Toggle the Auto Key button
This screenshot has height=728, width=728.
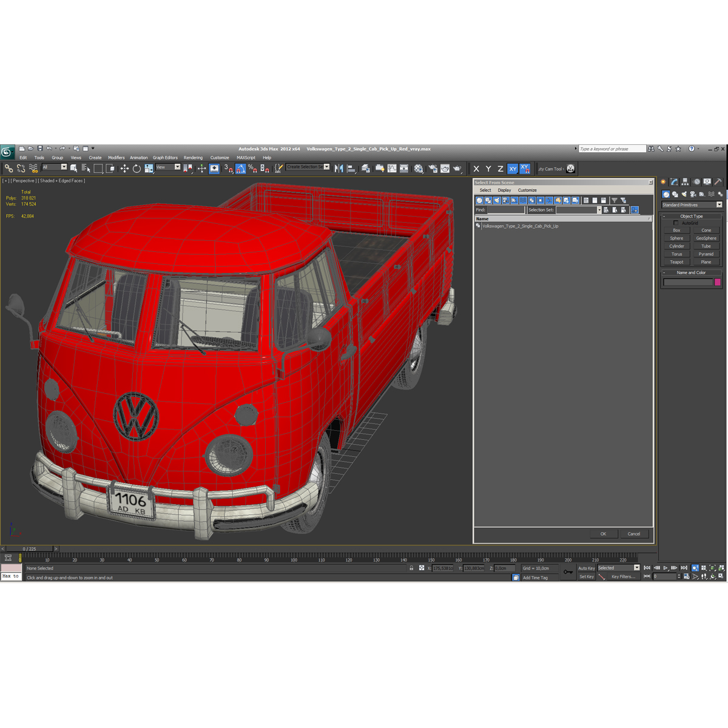pyautogui.click(x=586, y=568)
